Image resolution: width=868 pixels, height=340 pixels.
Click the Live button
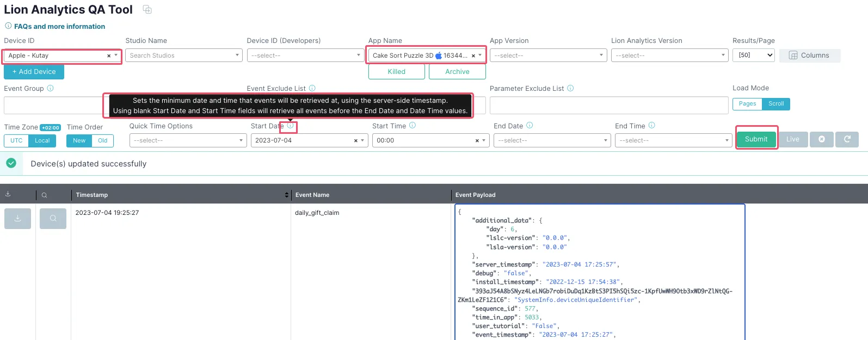[793, 139]
